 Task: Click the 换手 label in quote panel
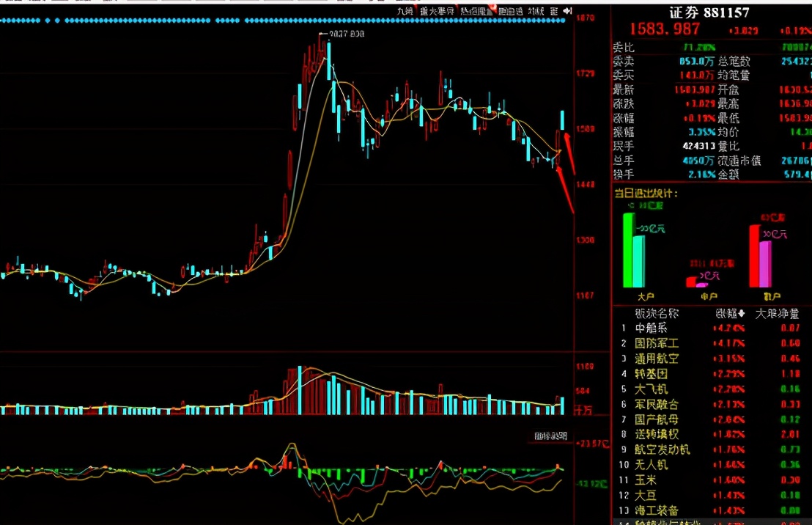tap(624, 175)
